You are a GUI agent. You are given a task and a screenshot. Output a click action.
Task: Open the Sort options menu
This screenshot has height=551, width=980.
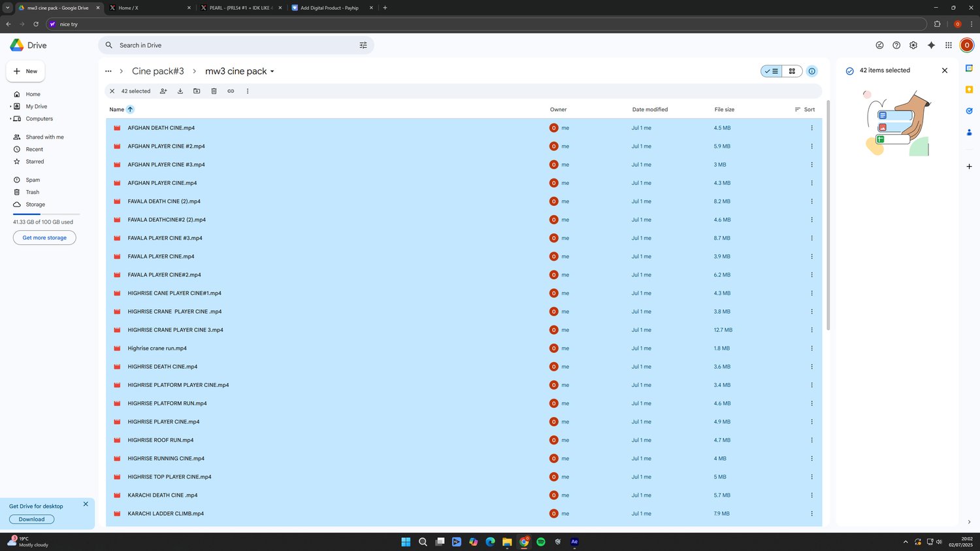[805, 109]
